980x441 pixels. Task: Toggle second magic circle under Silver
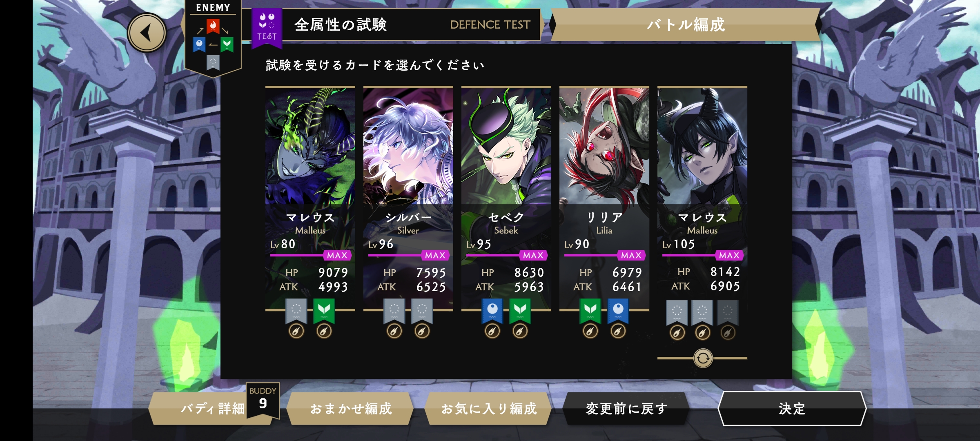pos(422,331)
